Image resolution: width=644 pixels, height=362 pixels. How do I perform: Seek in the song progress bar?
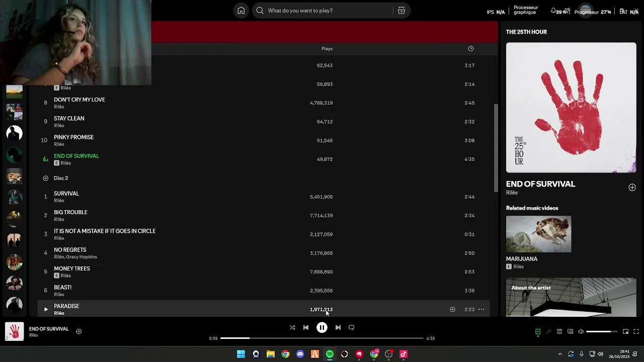click(x=322, y=338)
